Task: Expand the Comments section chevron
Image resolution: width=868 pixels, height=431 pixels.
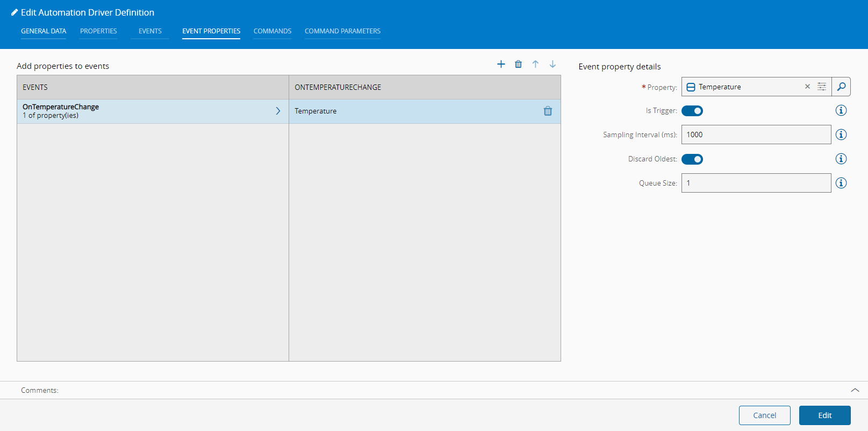Action: [855, 390]
